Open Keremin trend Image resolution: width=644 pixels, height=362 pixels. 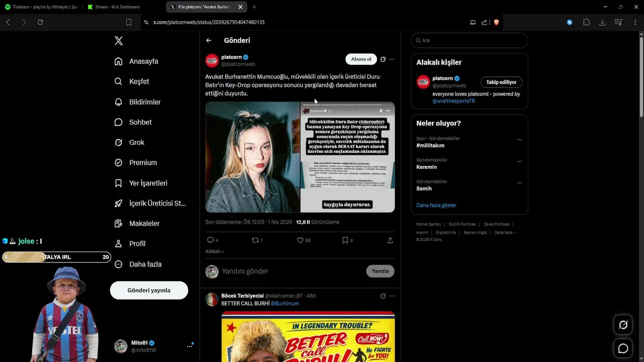point(427,167)
